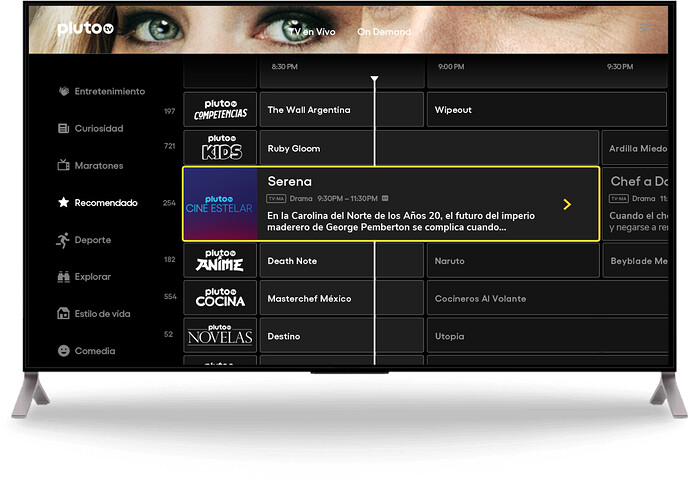Click channel number 721
The height and width of the screenshot is (480, 690).
[169, 146]
